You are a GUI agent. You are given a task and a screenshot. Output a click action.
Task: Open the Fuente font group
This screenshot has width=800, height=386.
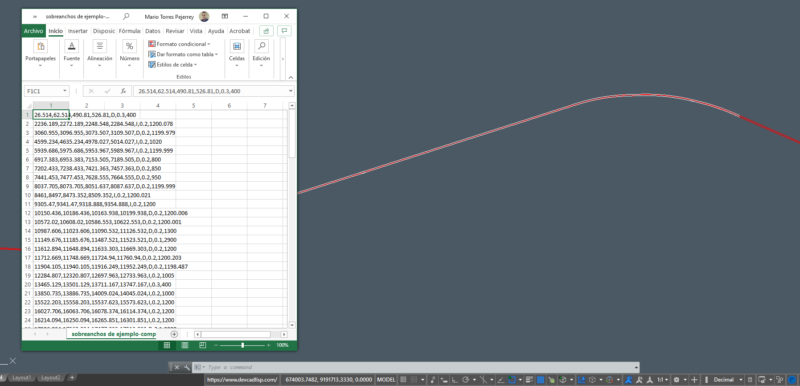[x=71, y=53]
